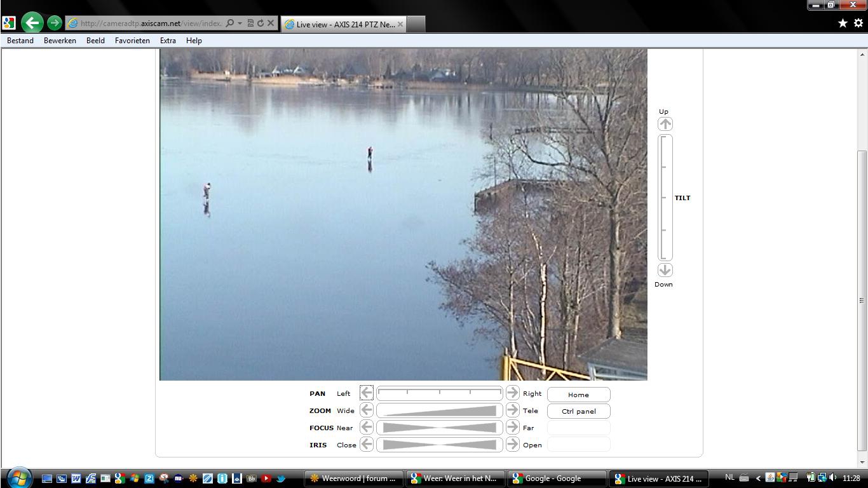Click the Show Desktop quick launch icon
868x488 pixels.
(47, 478)
